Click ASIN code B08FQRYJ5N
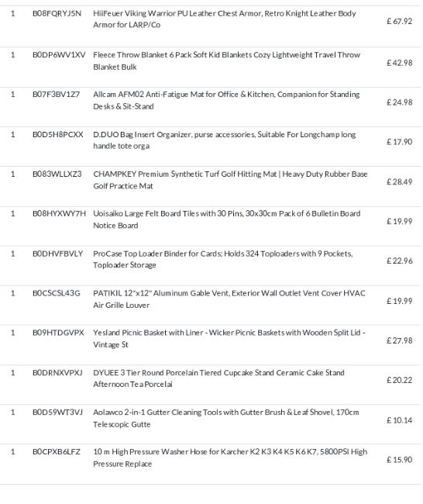Screen dimensions: 423x504 [x=57, y=13]
